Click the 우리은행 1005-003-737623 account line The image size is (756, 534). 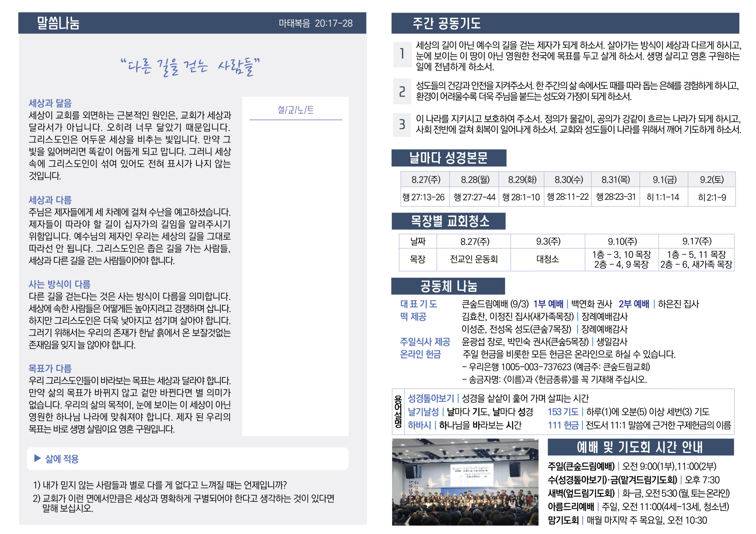point(556,367)
